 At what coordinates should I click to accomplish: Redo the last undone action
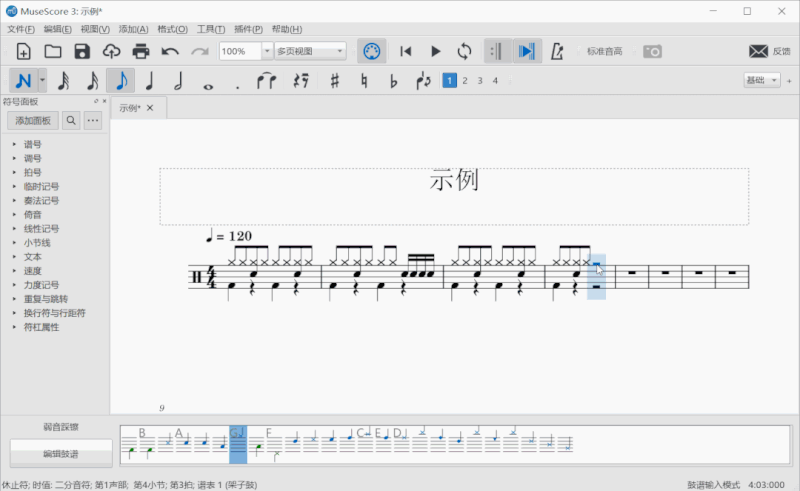(x=199, y=51)
